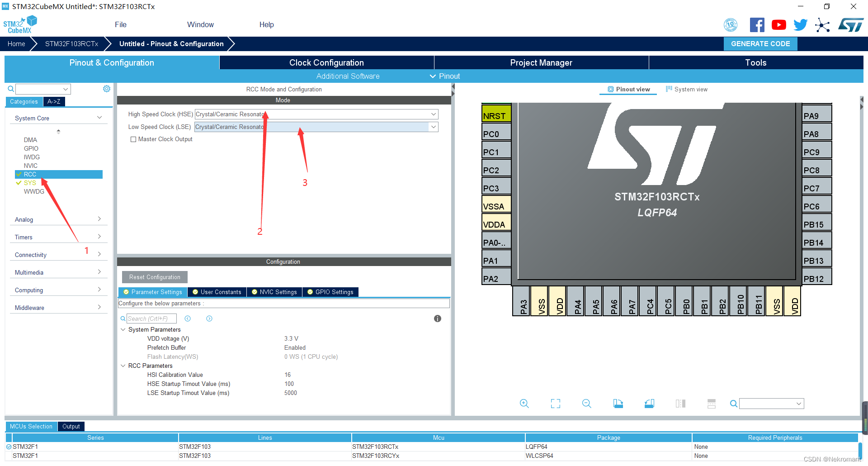The image size is (868, 466).
Task: Open the peripheral search combo box
Action: (x=43, y=89)
